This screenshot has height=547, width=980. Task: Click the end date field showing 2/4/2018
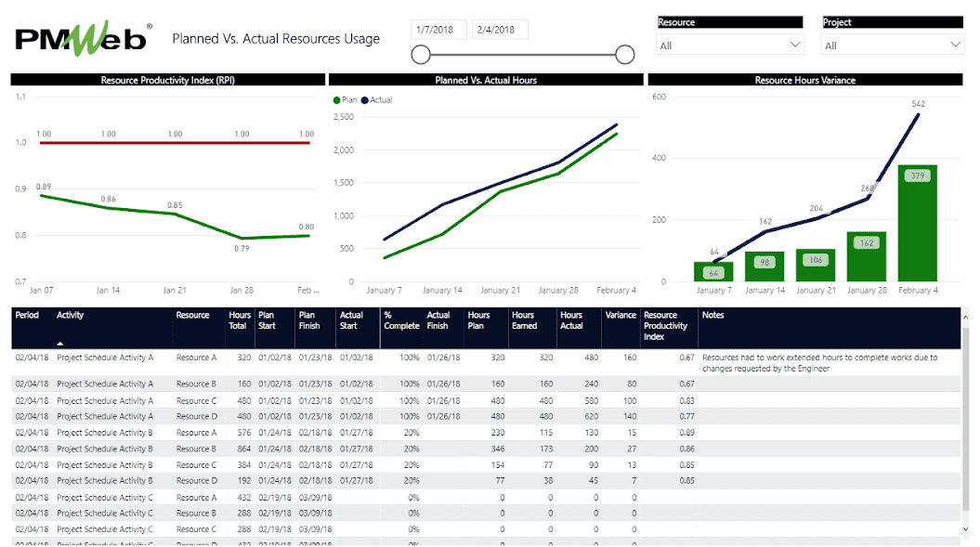pyautogui.click(x=500, y=30)
